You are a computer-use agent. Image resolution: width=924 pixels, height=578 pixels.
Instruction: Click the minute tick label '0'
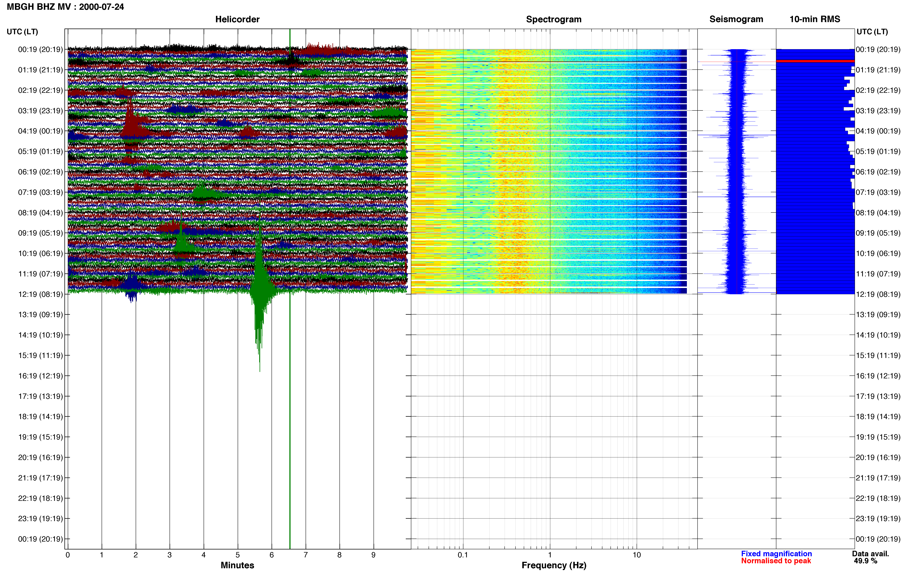pos(68,555)
